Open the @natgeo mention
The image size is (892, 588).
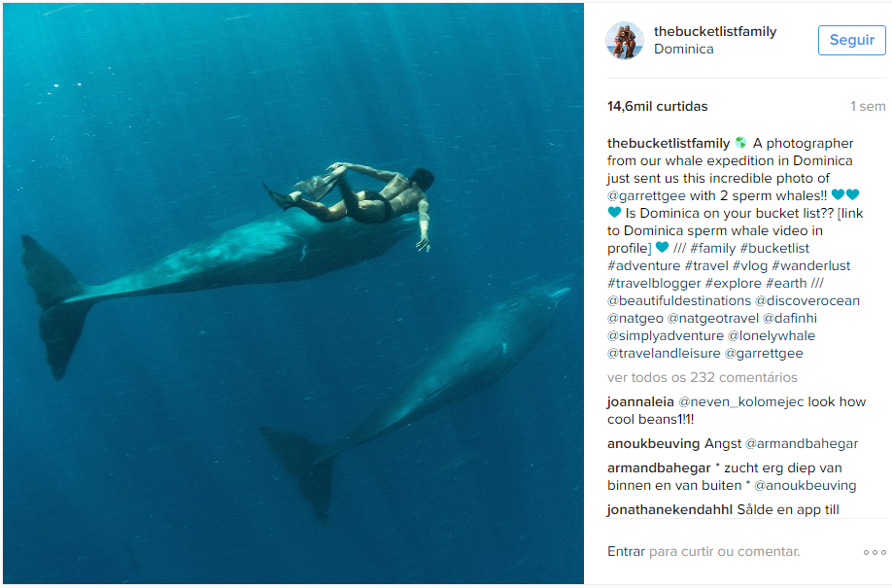pyautogui.click(x=635, y=318)
